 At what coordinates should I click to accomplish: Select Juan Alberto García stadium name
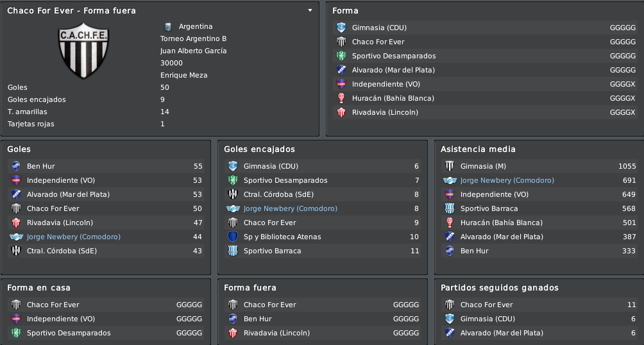click(194, 51)
